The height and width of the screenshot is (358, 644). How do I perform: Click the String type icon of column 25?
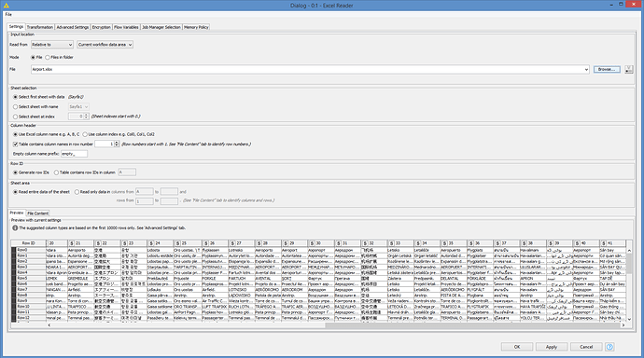click(x=177, y=243)
